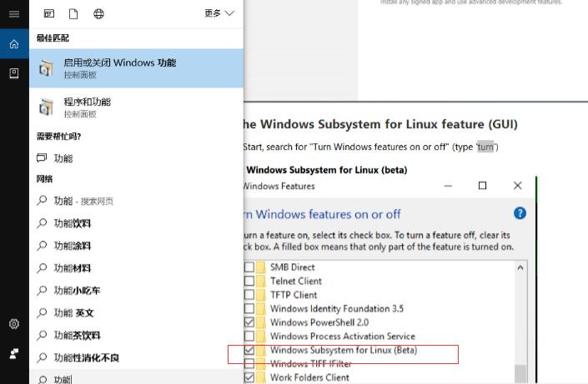Enable Windows Identity Foundation 3.5 checkbox
588x384 pixels.
point(249,309)
